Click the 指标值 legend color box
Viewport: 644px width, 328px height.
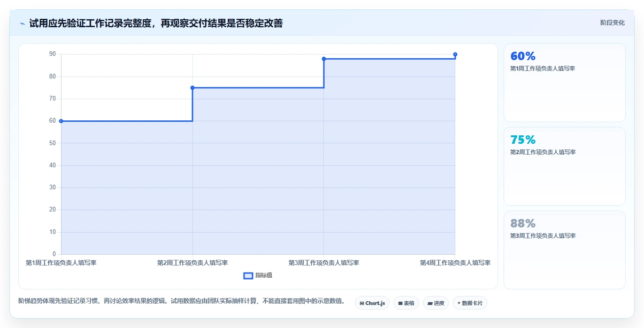(x=248, y=275)
